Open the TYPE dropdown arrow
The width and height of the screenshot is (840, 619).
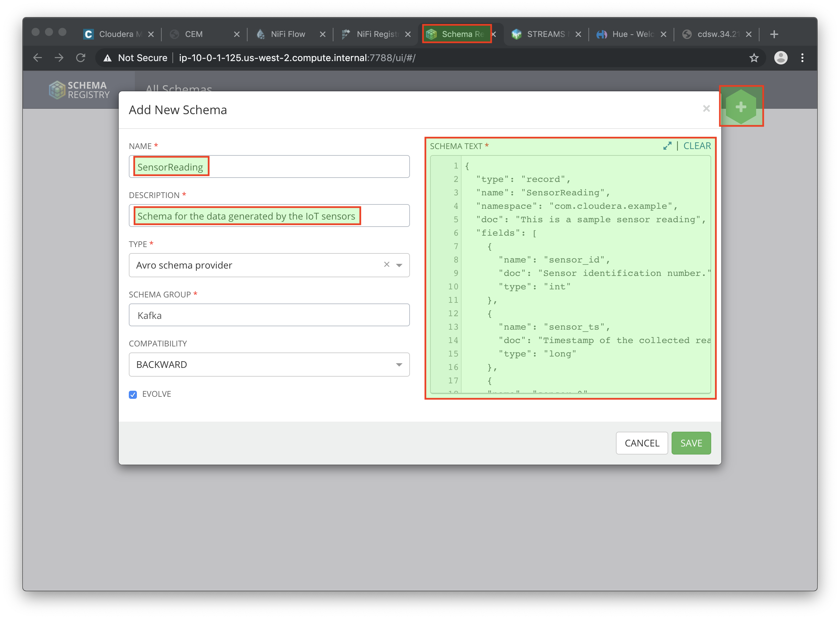(399, 265)
